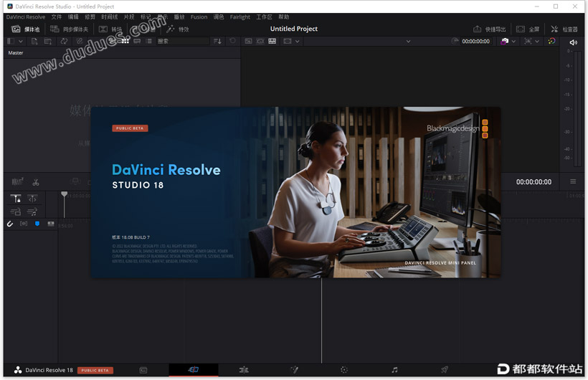This screenshot has height=380, width=588.
Task: Toggle the locked playhead timeline icon
Action: 16,199
